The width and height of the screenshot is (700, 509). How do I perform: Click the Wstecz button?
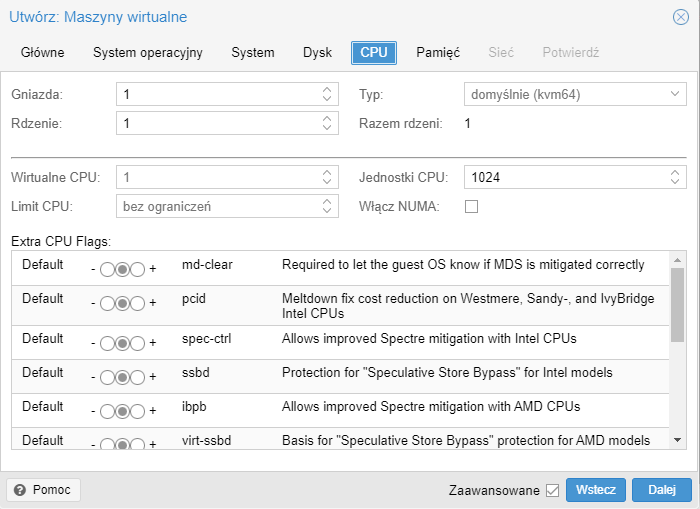[596, 490]
